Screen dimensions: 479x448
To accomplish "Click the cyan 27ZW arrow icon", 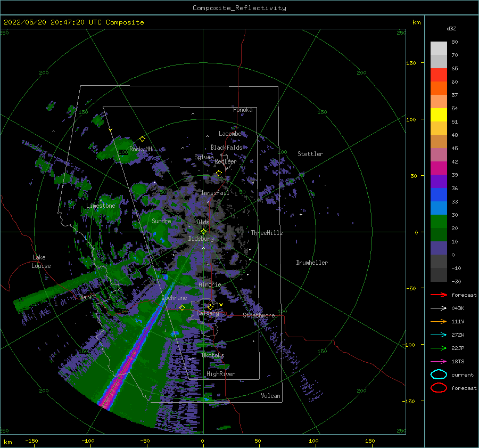I will point(439,335).
